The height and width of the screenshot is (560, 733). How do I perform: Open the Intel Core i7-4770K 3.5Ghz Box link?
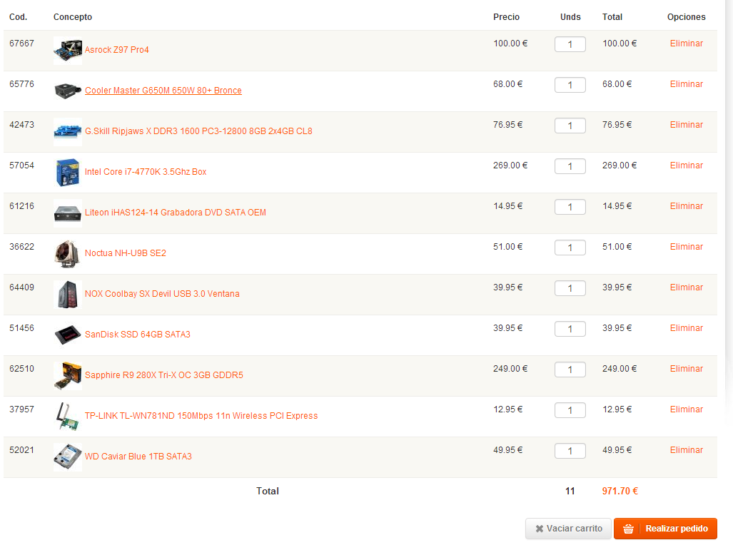[x=146, y=171]
